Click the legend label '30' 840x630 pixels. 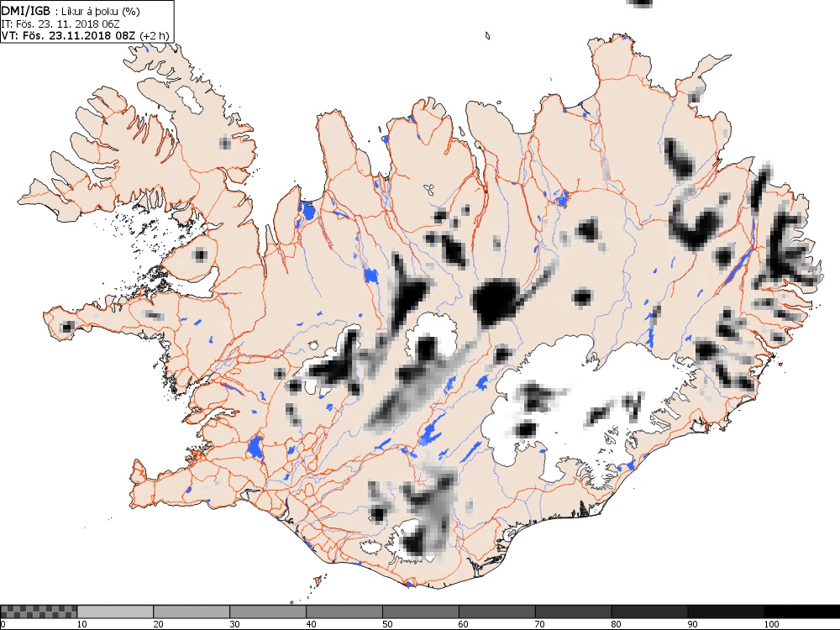click(234, 624)
